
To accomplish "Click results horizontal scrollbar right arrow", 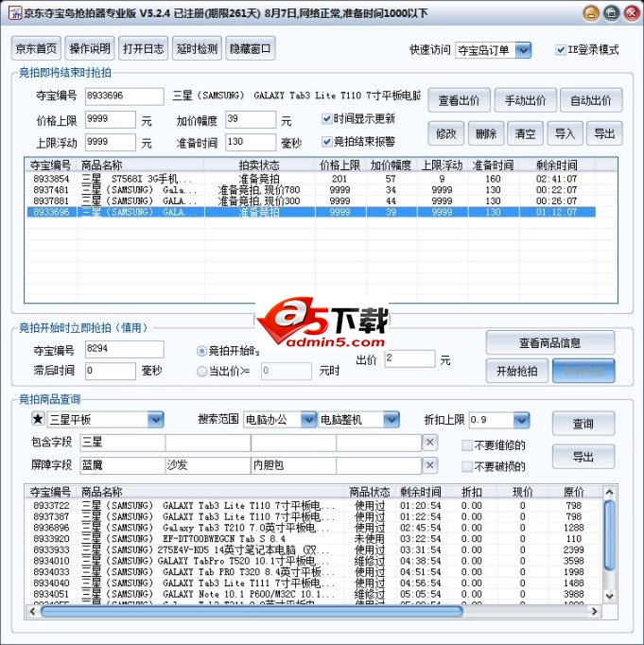I will click(x=594, y=611).
